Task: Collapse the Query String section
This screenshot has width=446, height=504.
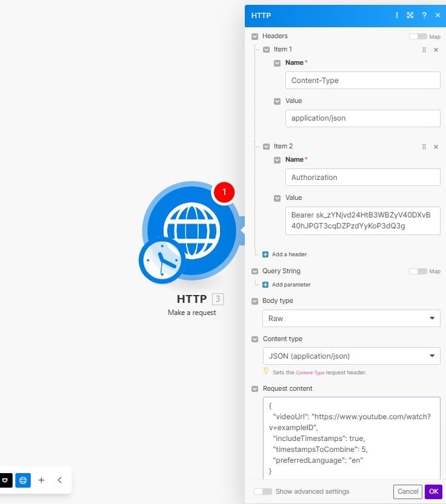Action: 255,271
